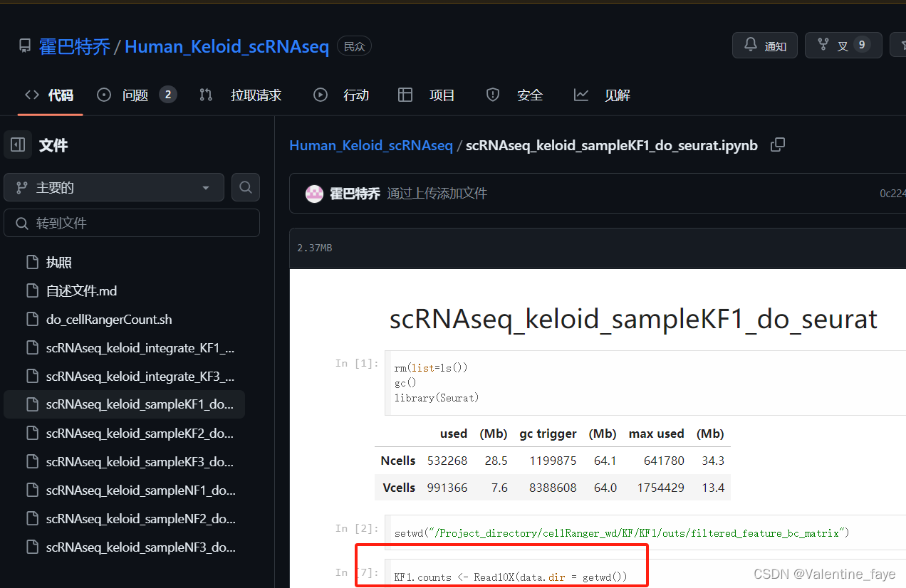Open the file search magnifier in sidebar
The width and height of the screenshot is (906, 588).
tap(245, 187)
